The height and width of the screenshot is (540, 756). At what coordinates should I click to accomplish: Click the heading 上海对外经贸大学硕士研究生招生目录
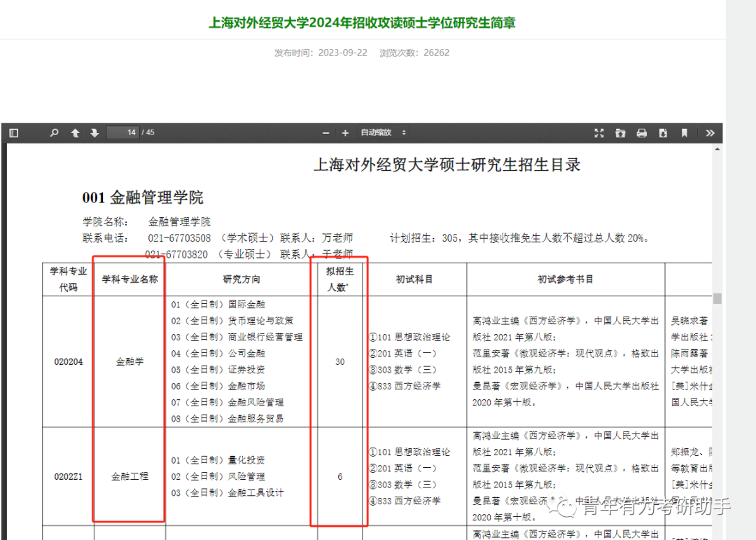coord(447,165)
